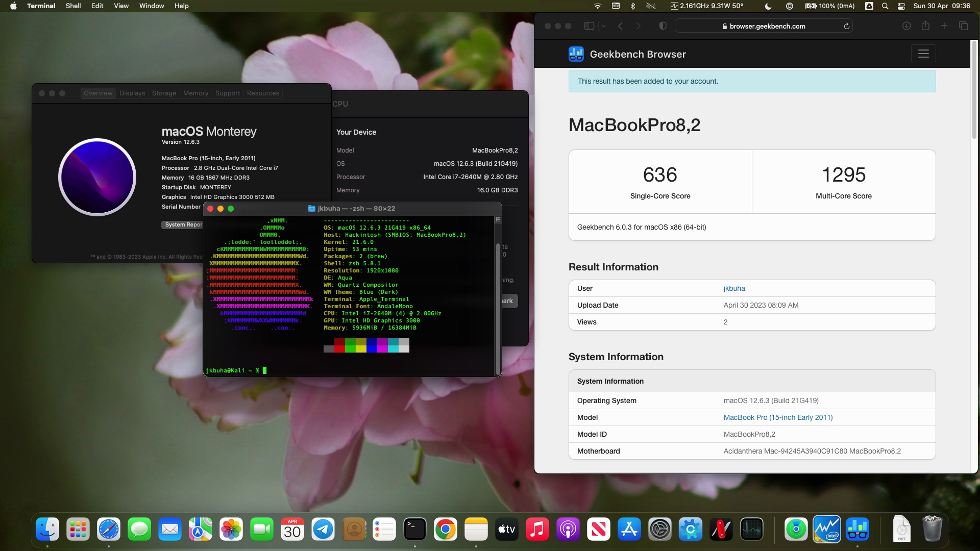Open the Window menu
This screenshot has width=980, height=551.
152,6
